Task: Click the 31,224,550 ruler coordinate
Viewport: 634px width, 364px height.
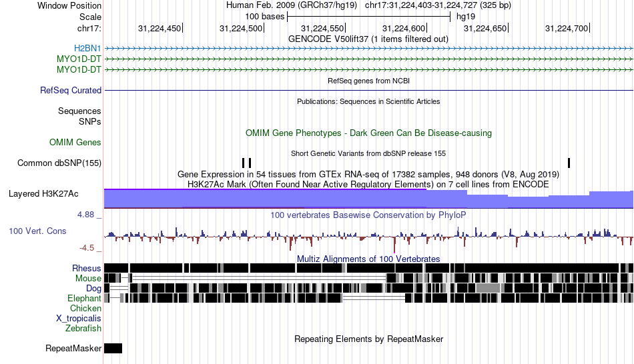Action: (322, 28)
